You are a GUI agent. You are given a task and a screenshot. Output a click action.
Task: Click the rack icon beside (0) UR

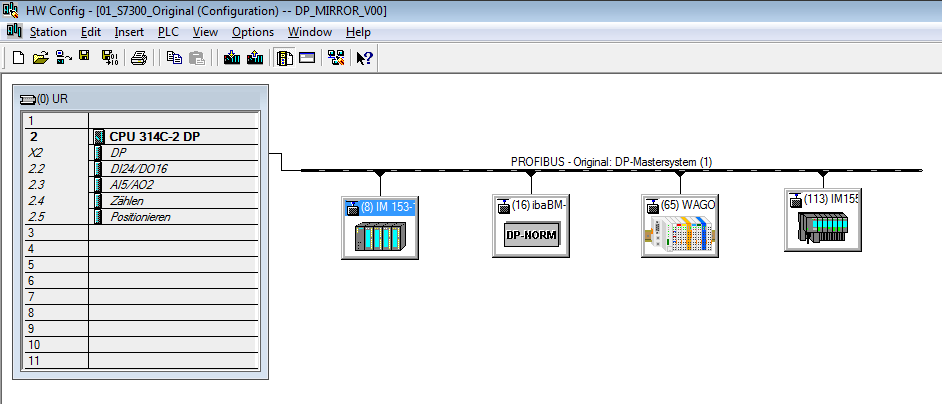point(28,99)
